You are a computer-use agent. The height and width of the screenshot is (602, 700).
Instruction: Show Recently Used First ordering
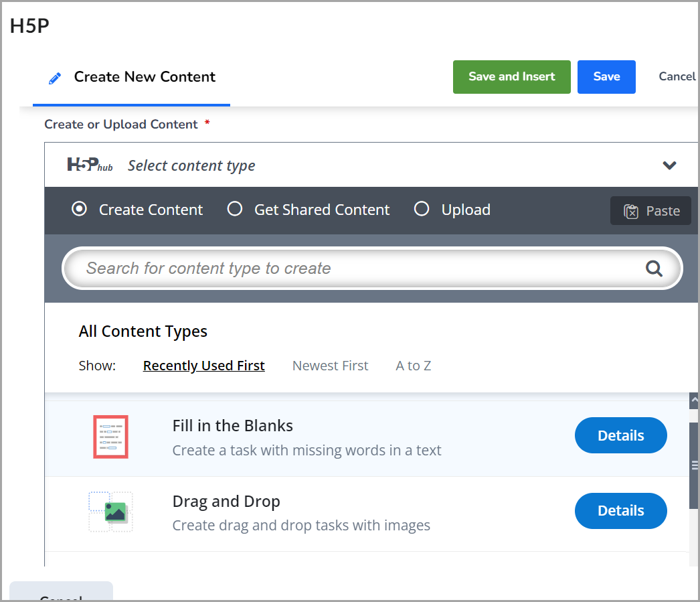point(203,366)
